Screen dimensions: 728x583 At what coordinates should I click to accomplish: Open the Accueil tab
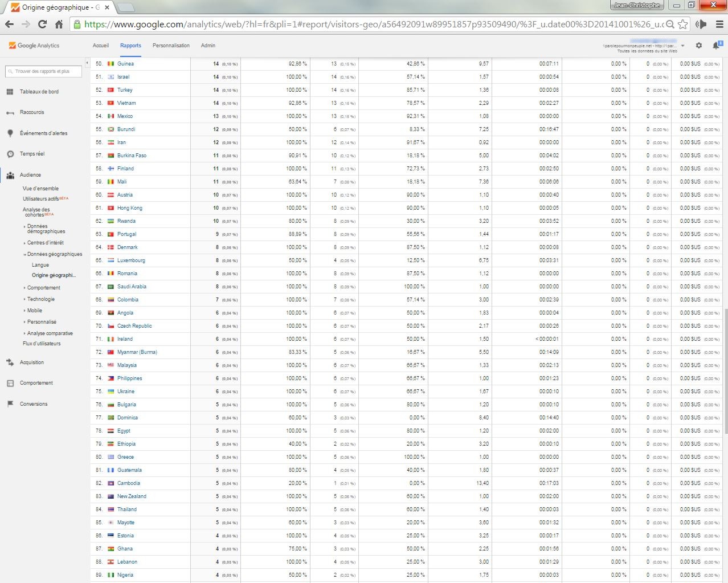(x=101, y=46)
